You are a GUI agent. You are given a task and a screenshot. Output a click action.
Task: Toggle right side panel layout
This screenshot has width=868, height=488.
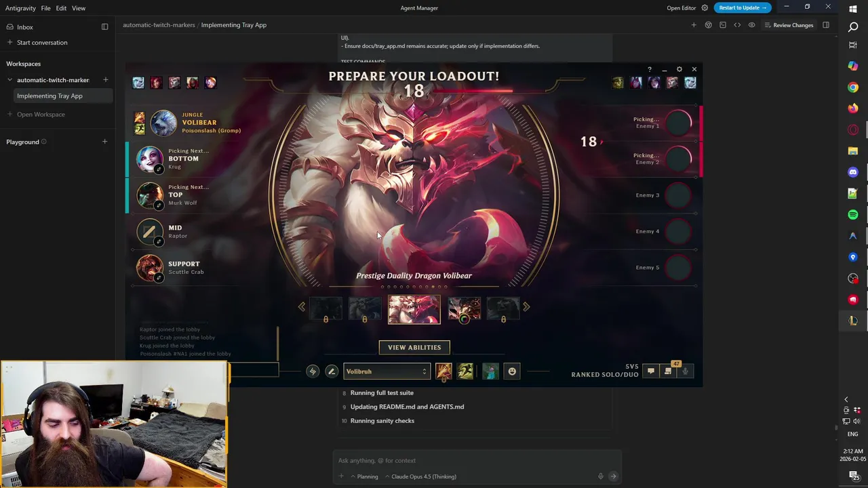pos(826,25)
